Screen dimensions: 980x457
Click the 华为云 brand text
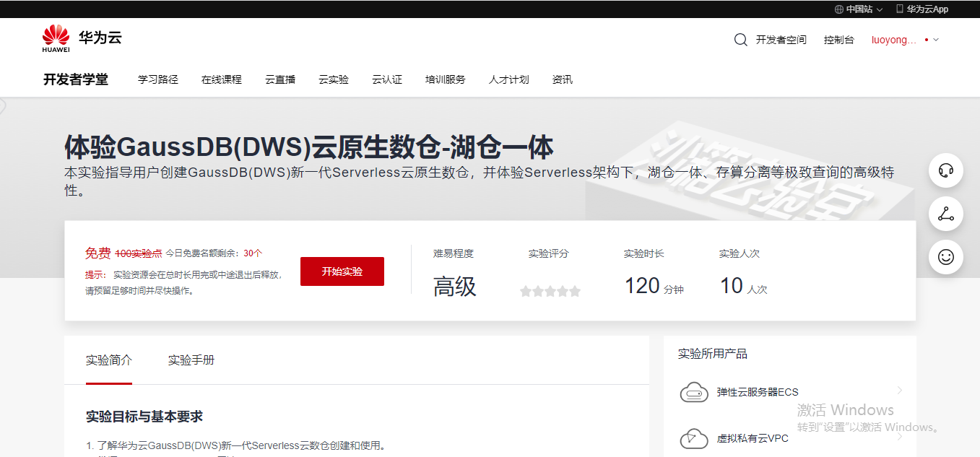pos(100,38)
